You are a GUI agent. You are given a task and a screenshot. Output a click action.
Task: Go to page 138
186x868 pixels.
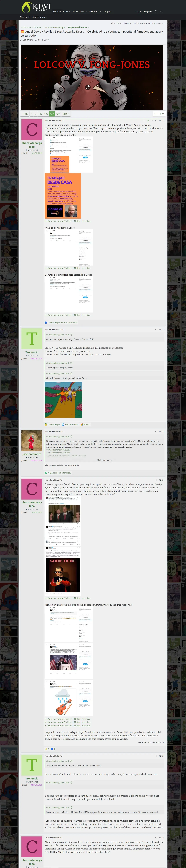pyautogui.click(x=58, y=114)
